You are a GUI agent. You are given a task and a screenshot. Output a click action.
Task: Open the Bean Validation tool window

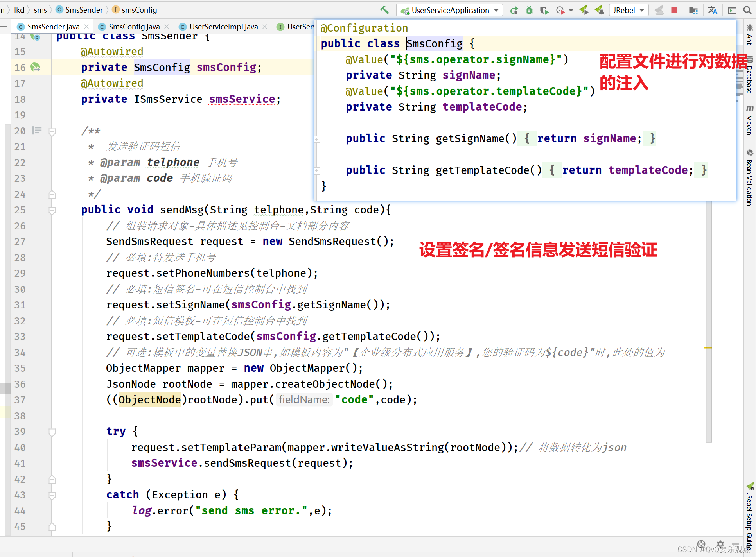[749, 177]
